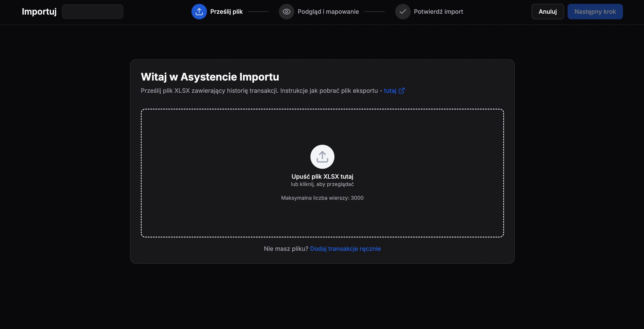Click the external link icon beside tutaj
The width and height of the screenshot is (644, 329).
click(401, 91)
